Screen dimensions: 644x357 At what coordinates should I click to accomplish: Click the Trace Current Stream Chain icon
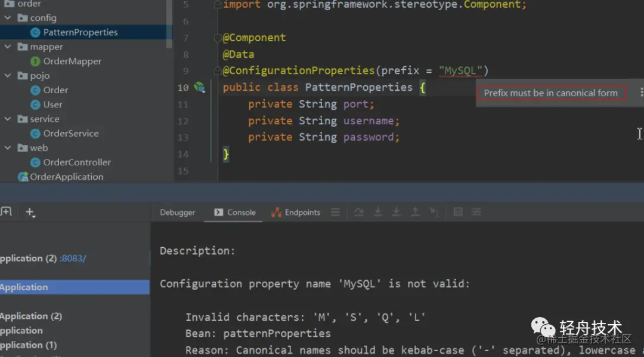pos(476,212)
